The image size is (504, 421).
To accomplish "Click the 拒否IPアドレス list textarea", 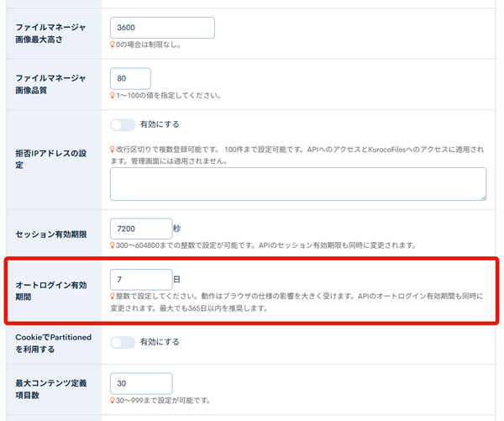I will (x=298, y=184).
